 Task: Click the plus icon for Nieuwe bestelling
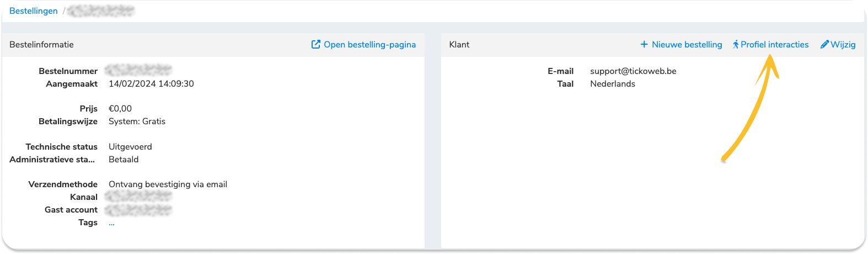pyautogui.click(x=644, y=45)
